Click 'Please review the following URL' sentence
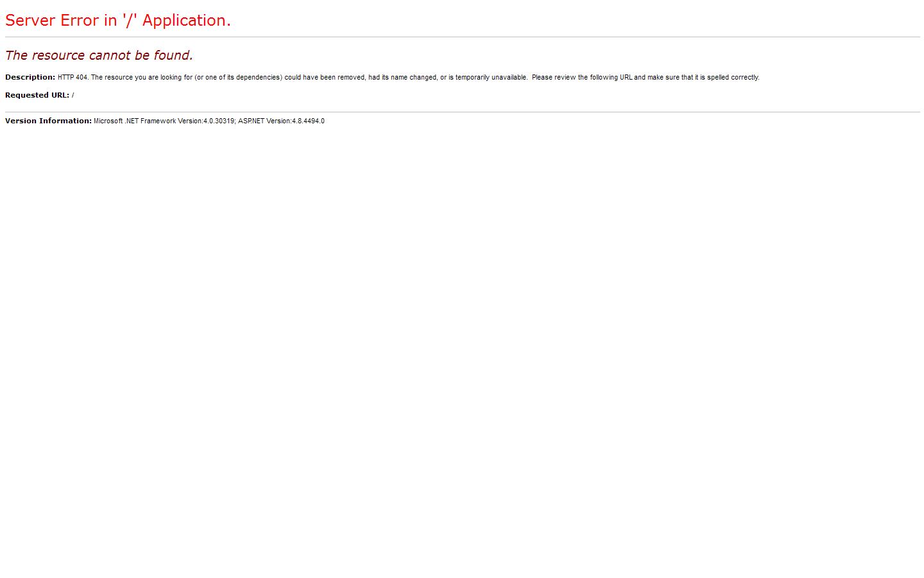This screenshot has height=578, width=924. click(x=581, y=77)
